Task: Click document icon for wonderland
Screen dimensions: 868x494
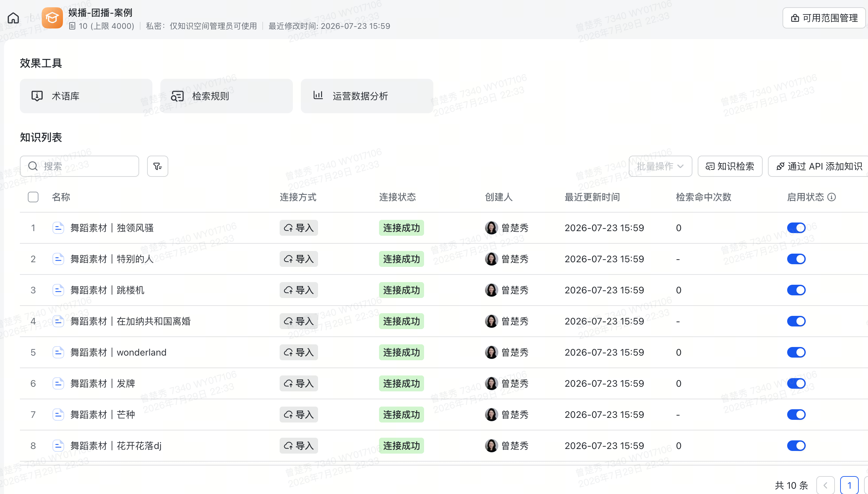Action: tap(58, 352)
